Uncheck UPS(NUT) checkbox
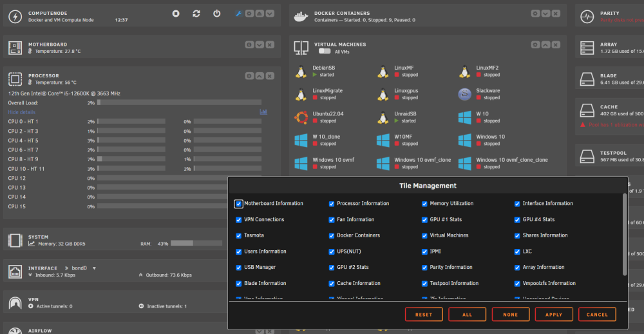 point(332,251)
